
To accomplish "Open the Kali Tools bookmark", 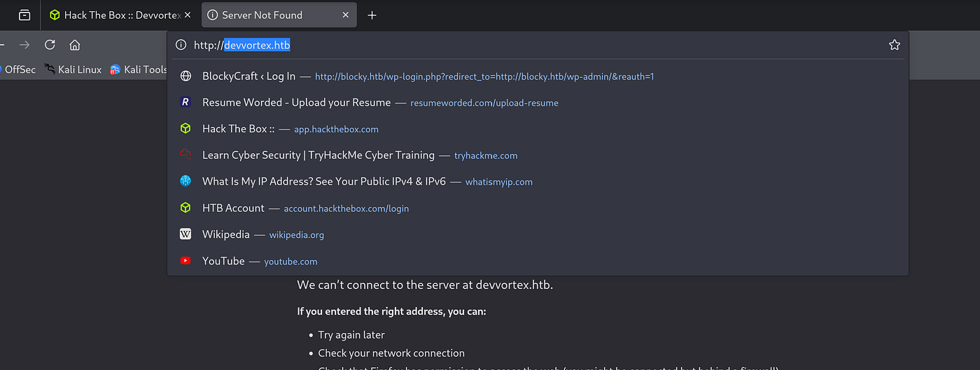I will click(x=139, y=69).
